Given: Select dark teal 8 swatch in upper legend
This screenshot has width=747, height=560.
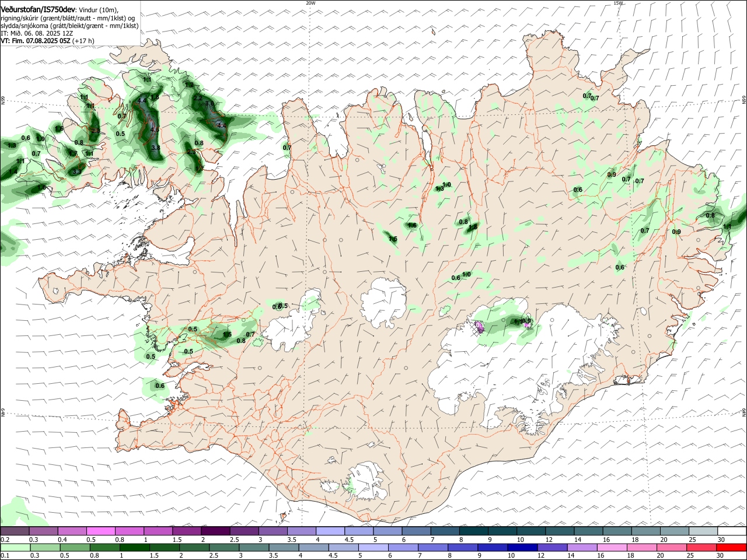Looking at the screenshot, I should click(474, 531).
